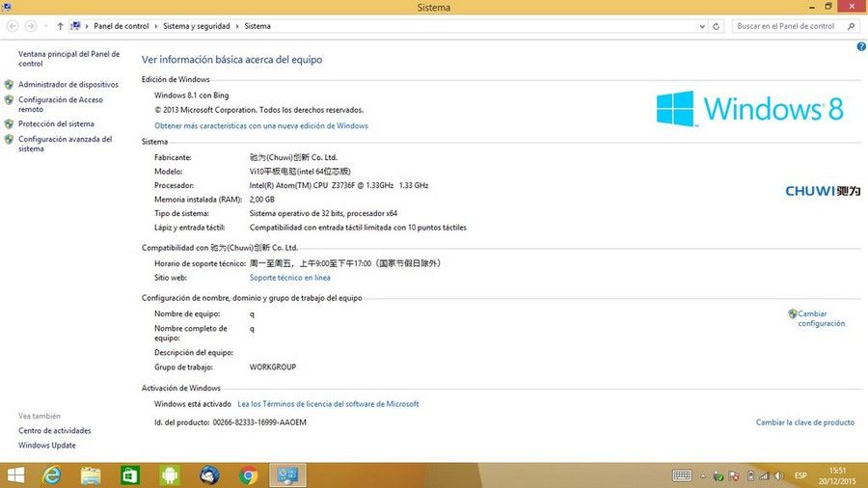Open the on-screen keyboard tray icon
Image resolution: width=868 pixels, height=488 pixels.
(x=682, y=475)
